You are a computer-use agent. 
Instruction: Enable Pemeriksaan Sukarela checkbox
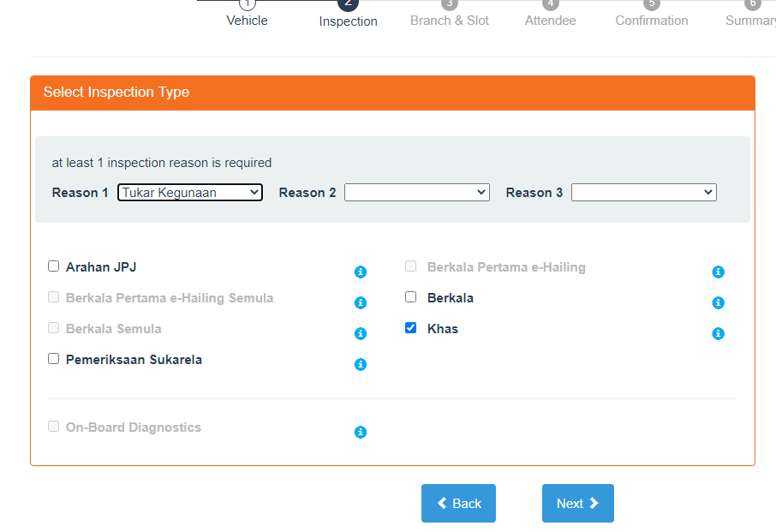53,358
